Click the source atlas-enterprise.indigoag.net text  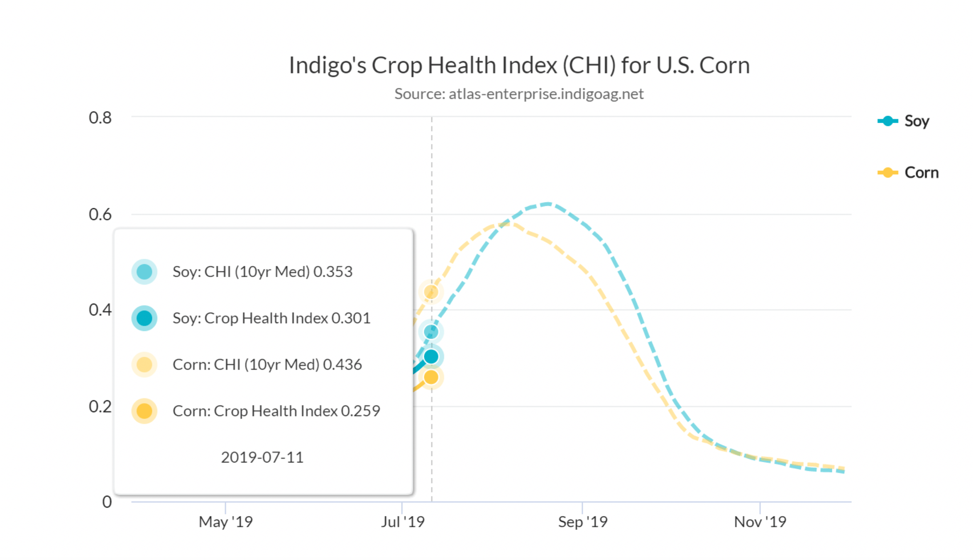tap(519, 94)
